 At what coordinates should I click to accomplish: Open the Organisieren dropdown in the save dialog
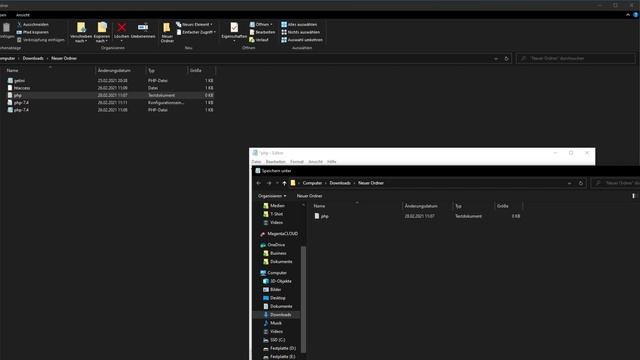272,196
